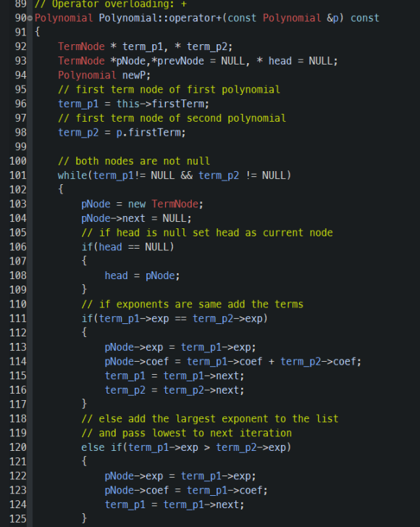The height and width of the screenshot is (527, 420).
Task: Click the opening brace on line 91
Action: 37,33
